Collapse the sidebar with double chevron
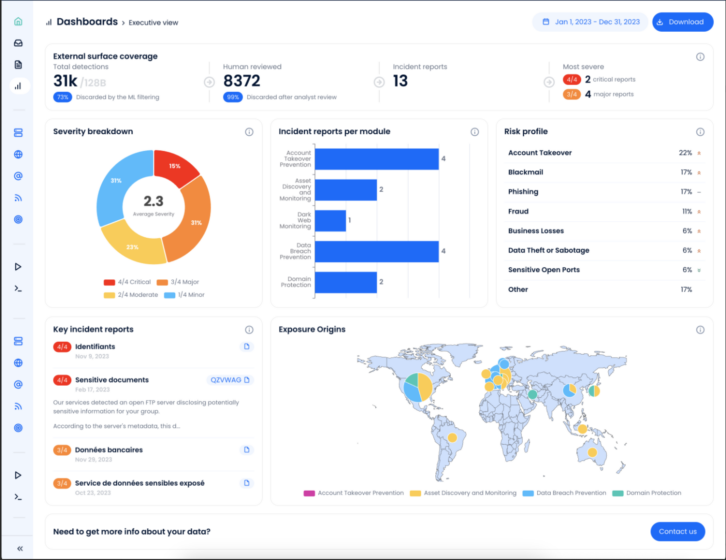Viewport: 726px width, 560px height. click(20, 548)
